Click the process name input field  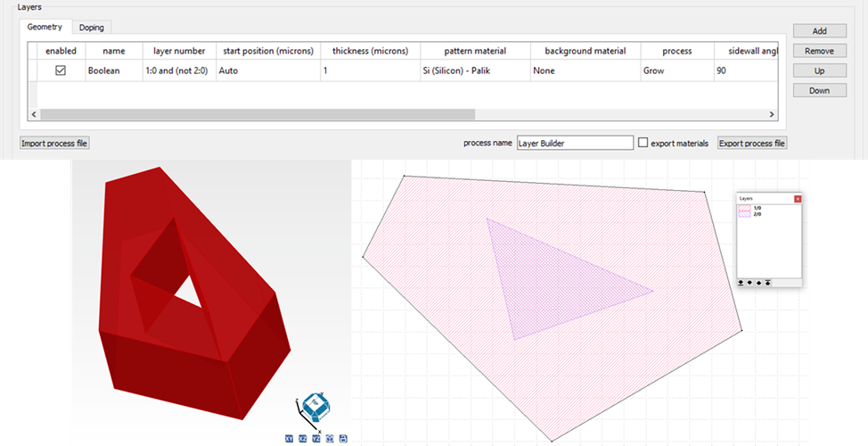coord(574,143)
